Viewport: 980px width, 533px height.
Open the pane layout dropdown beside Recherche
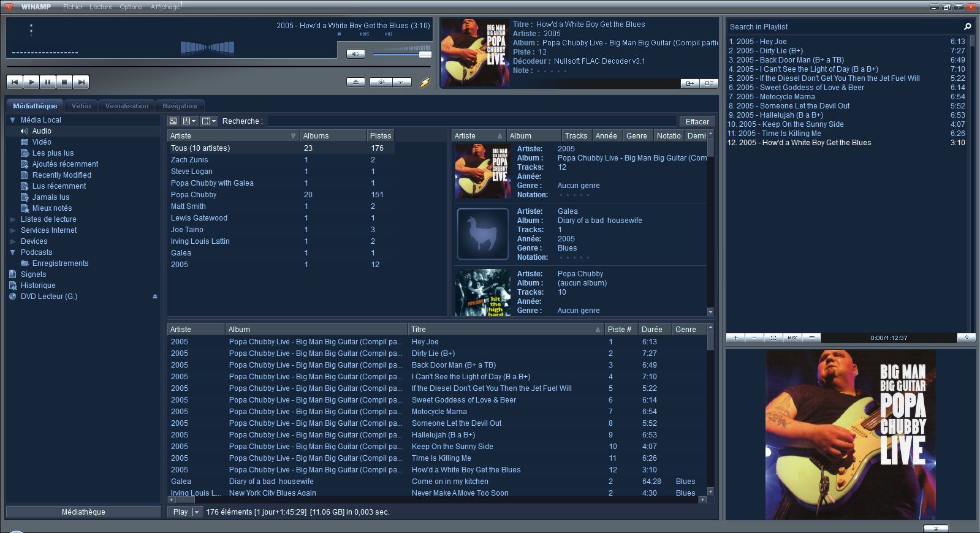[189, 121]
